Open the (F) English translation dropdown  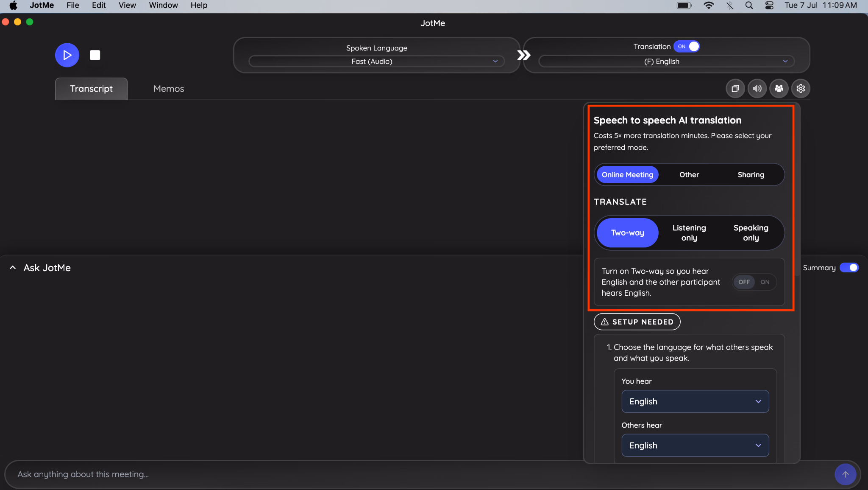coord(666,62)
